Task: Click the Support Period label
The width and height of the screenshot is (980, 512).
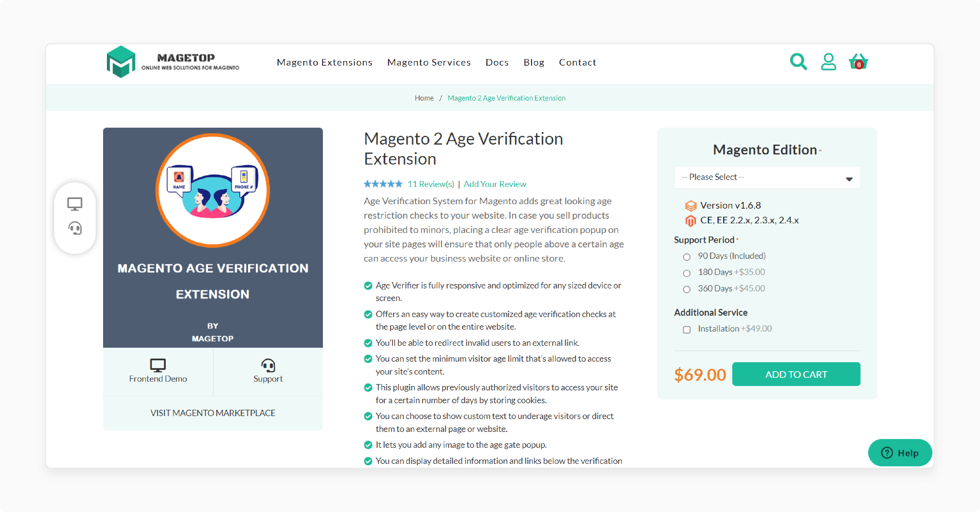Action: (704, 240)
